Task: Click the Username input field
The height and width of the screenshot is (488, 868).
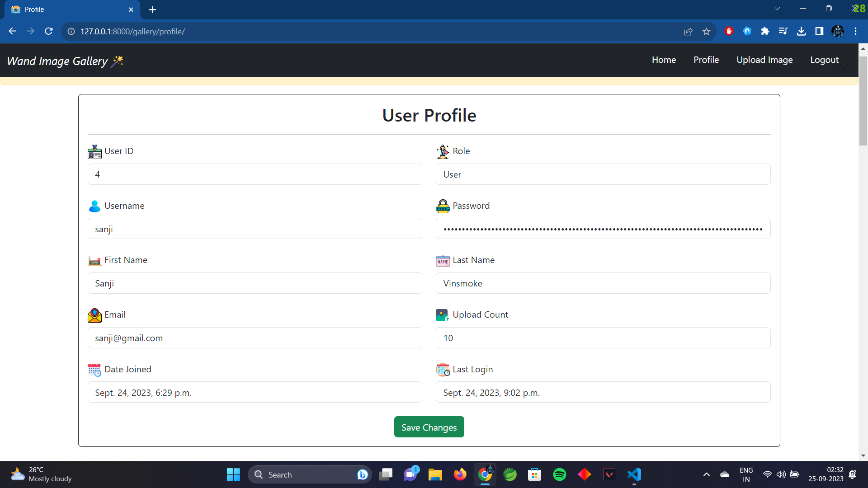Action: 255,229
